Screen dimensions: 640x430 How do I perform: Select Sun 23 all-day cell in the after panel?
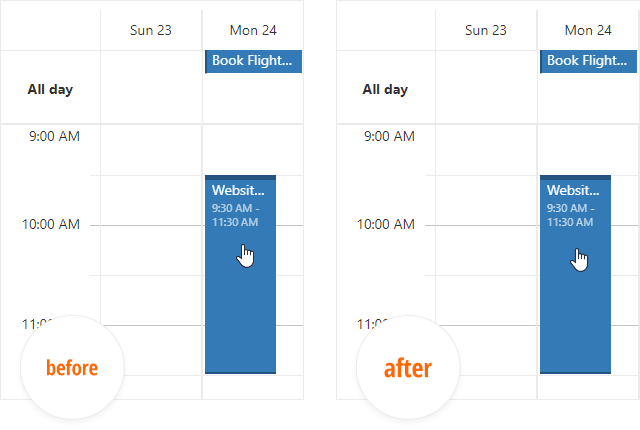(486, 89)
